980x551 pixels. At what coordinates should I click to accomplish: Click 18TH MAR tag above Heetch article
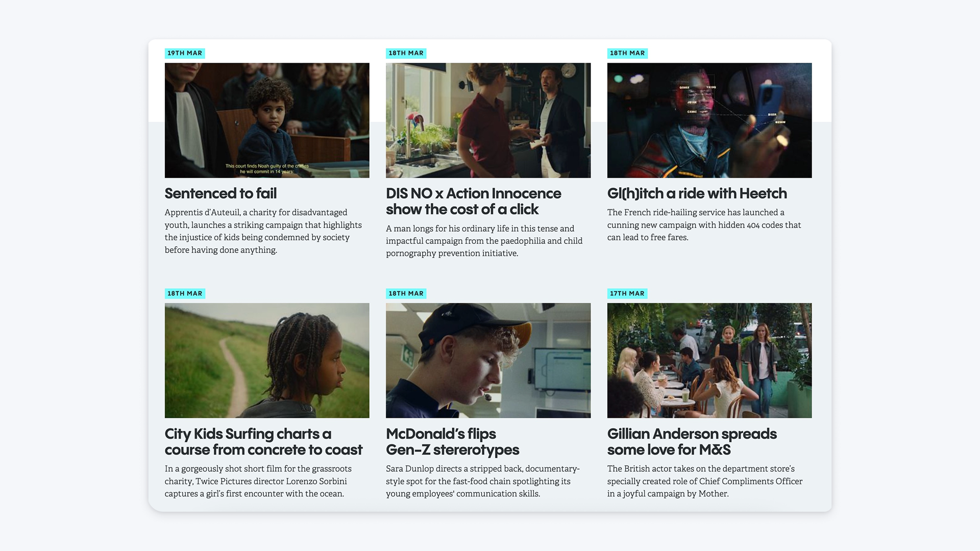(627, 53)
